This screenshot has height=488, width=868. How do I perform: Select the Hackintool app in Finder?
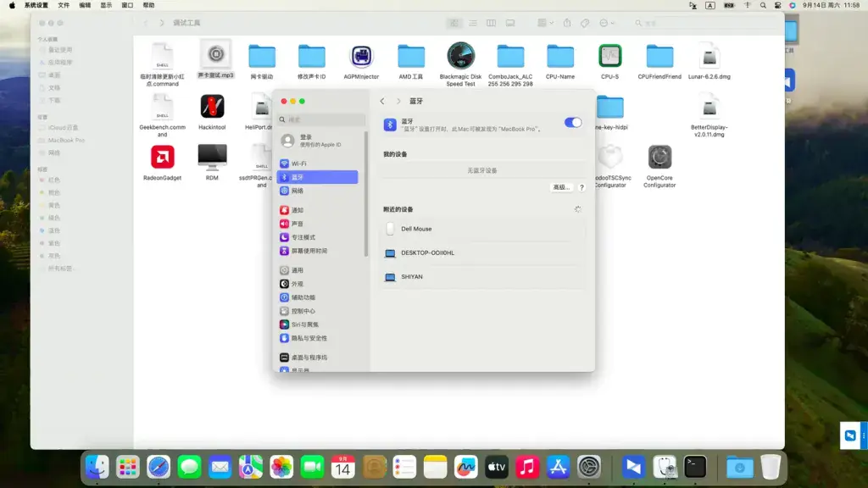pos(212,112)
